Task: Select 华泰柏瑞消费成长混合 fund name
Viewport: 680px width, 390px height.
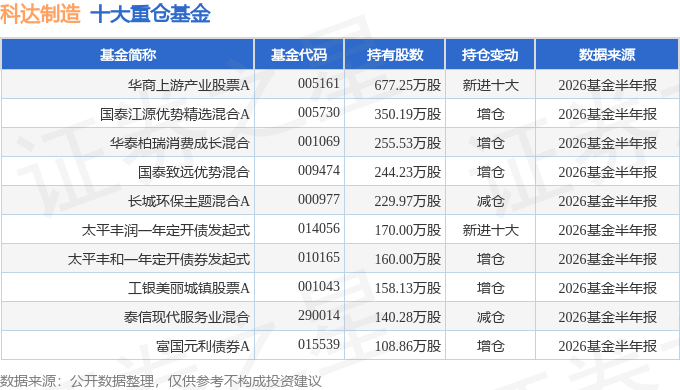Action: pos(180,143)
